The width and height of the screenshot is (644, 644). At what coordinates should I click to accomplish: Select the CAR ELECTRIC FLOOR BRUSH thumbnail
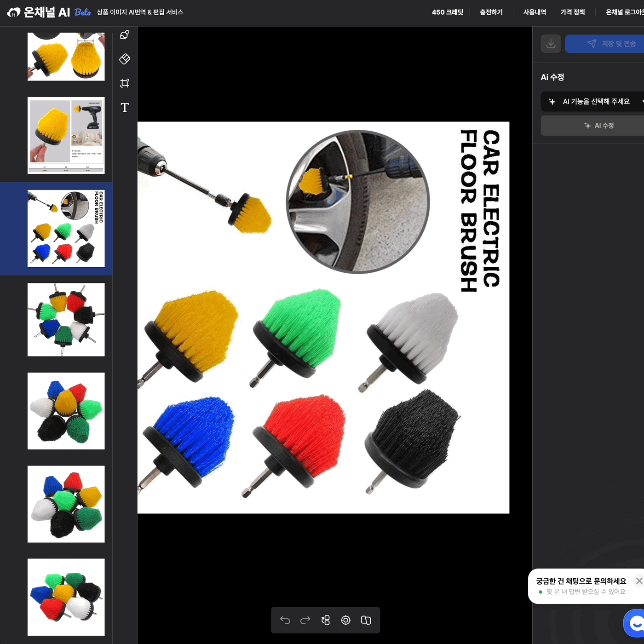pyautogui.click(x=66, y=229)
